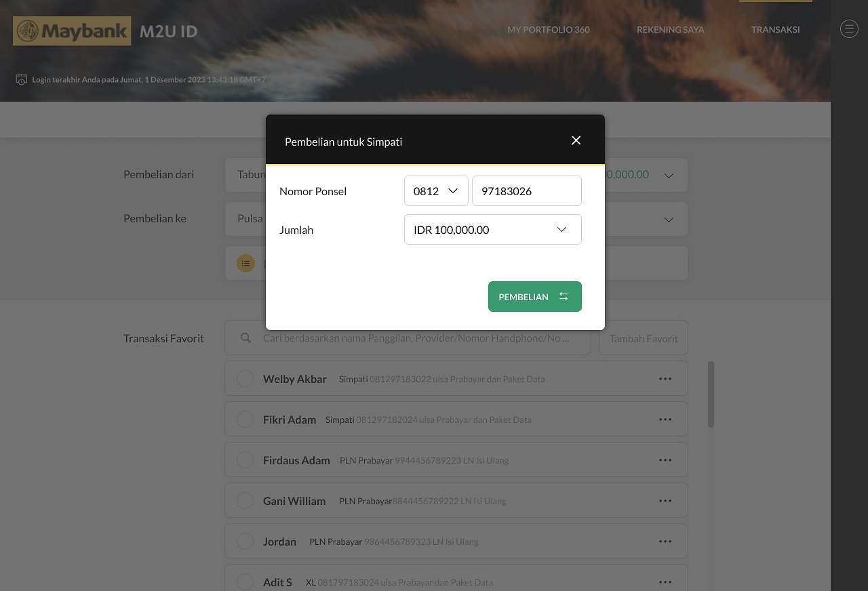Viewport: 868px width, 591px height.
Task: Click the Jordan name text
Action: point(279,542)
